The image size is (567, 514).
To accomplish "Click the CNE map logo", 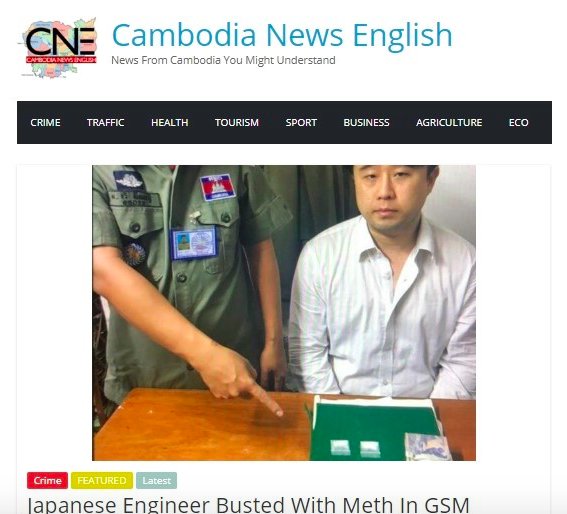I will [x=58, y=47].
